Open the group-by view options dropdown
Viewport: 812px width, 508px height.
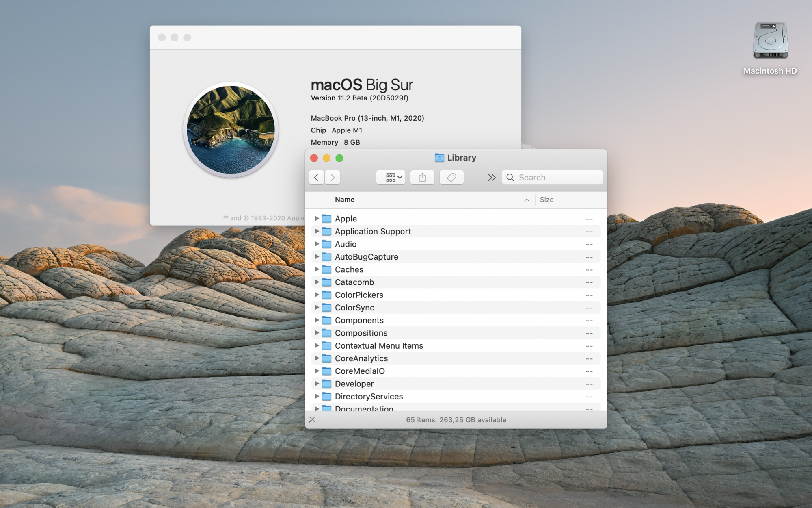(391, 177)
